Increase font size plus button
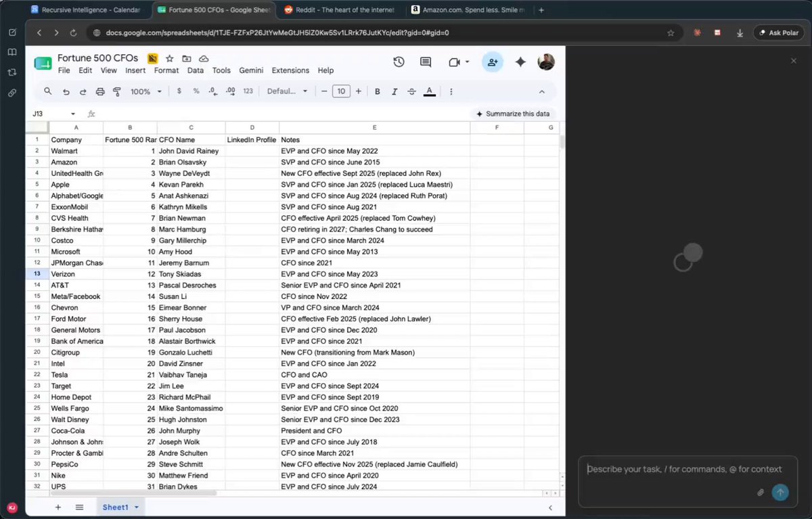Screen dimensions: 812x519 click(359, 91)
